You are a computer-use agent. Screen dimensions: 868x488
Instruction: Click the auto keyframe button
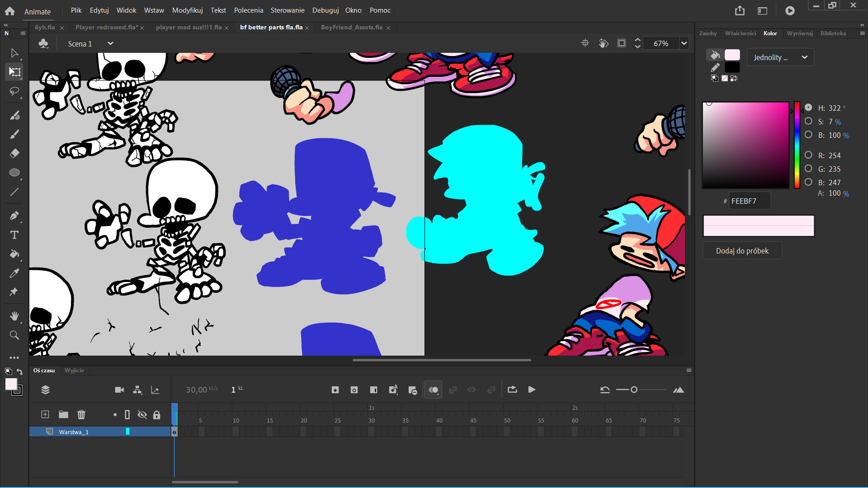(x=393, y=389)
